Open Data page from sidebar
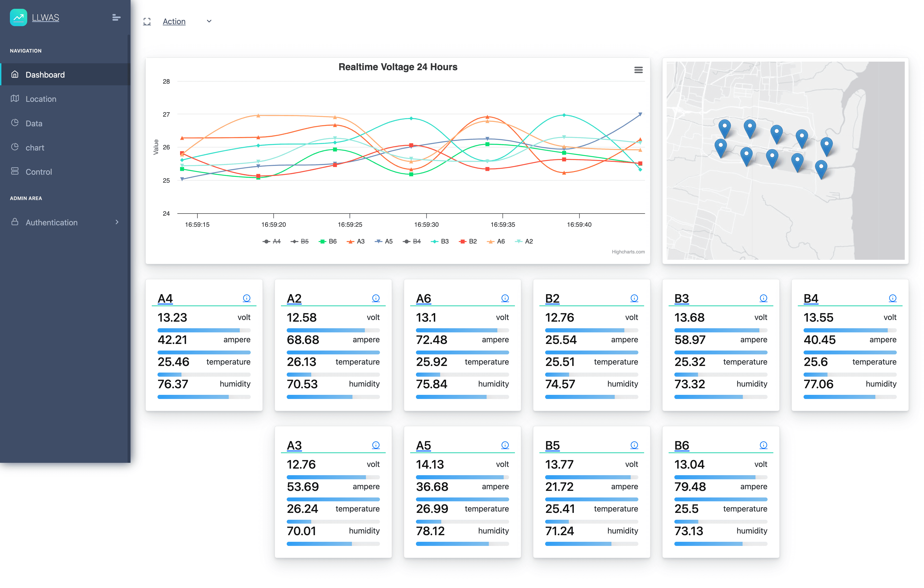The image size is (924, 588). (65, 123)
